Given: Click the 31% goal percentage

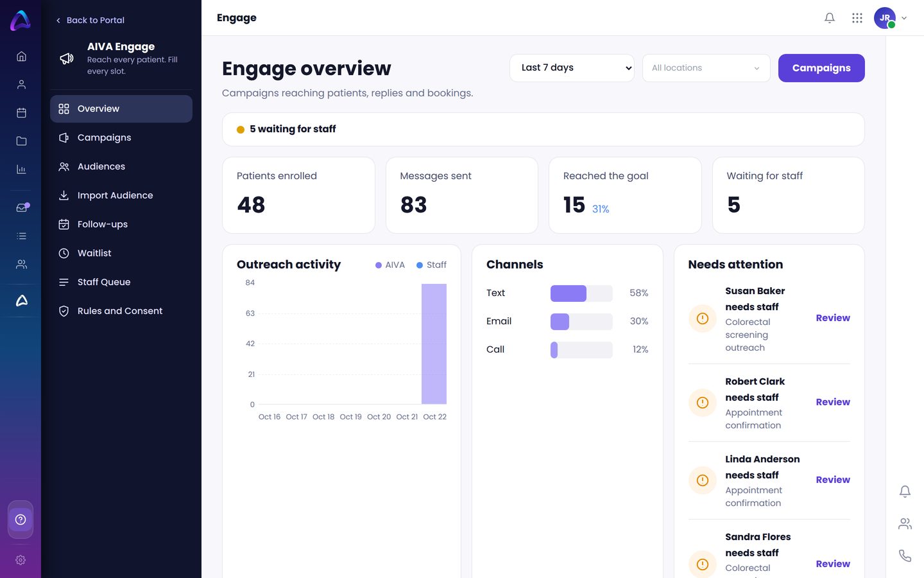Looking at the screenshot, I should click(601, 209).
